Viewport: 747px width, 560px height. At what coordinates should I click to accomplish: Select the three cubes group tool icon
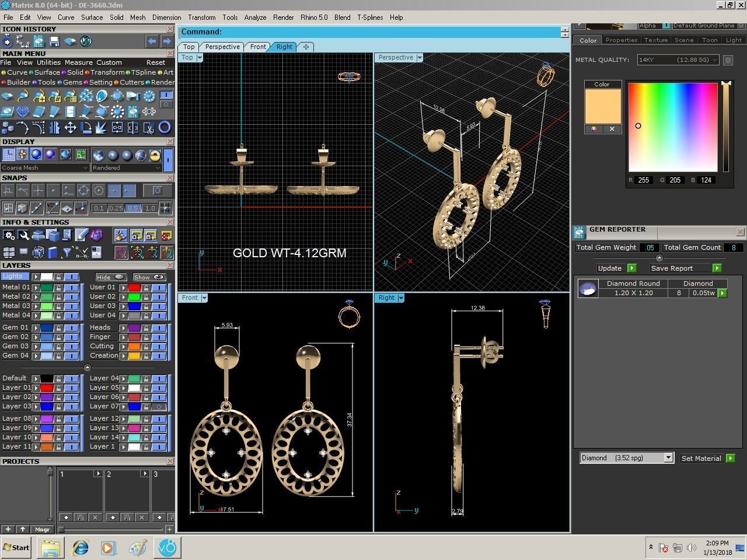click(x=8, y=127)
